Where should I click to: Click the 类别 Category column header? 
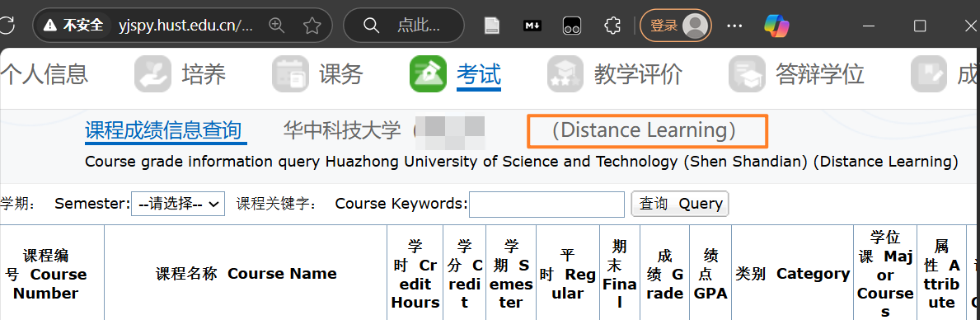coord(793,274)
